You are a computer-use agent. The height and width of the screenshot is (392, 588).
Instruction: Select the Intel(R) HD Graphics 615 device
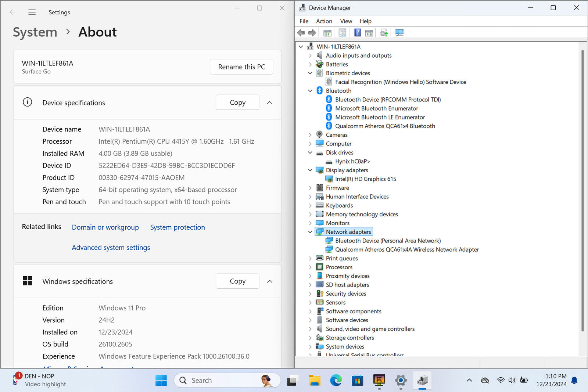[x=365, y=179]
